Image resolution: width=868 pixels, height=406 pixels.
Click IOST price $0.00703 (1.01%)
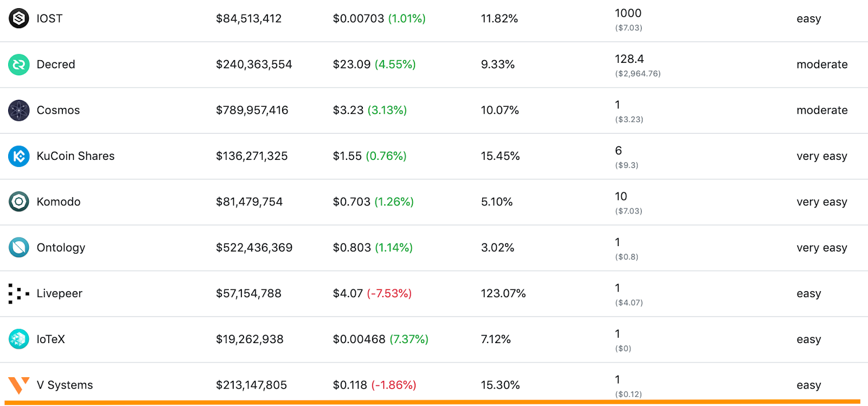(x=379, y=18)
